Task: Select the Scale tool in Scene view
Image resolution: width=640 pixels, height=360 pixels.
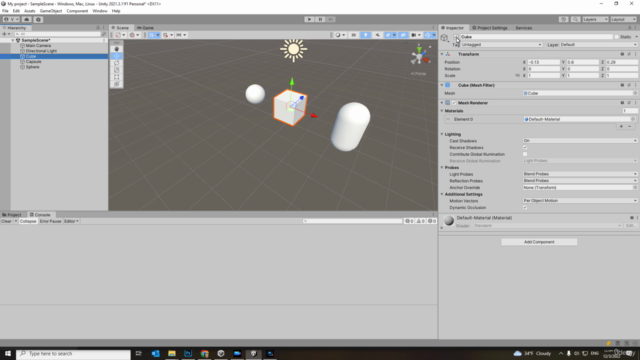Action: [117, 70]
